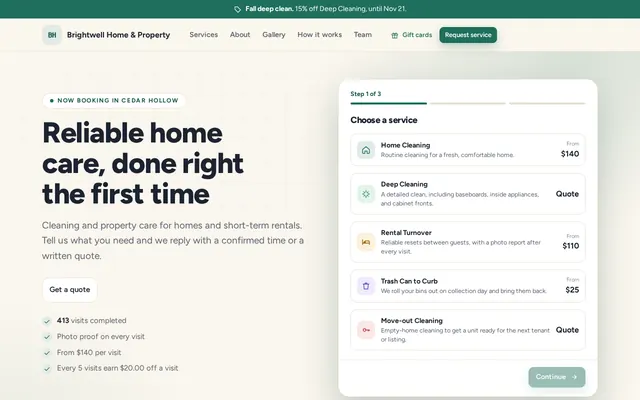Open the Gift cards link

pos(411,35)
